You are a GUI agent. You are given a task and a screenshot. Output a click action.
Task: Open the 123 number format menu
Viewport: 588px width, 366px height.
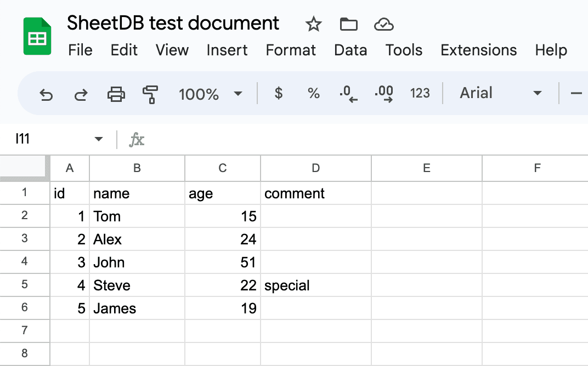click(x=420, y=93)
